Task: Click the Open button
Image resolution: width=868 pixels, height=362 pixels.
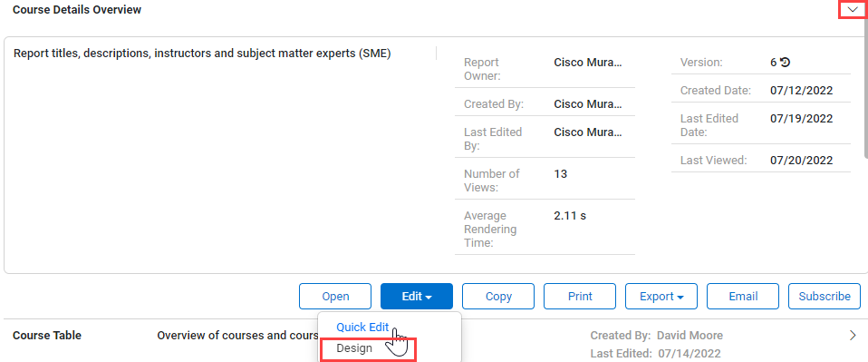Action: tap(335, 296)
